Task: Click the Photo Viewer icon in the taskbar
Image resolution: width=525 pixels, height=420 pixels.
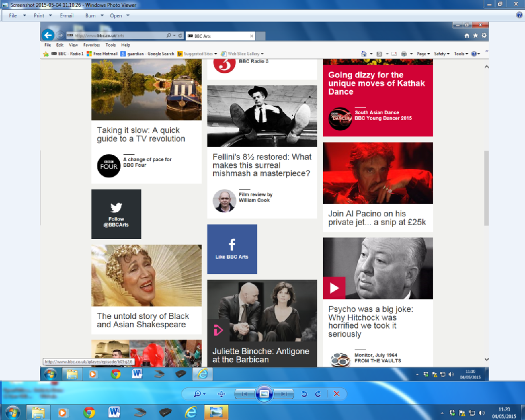Action: click(216, 412)
